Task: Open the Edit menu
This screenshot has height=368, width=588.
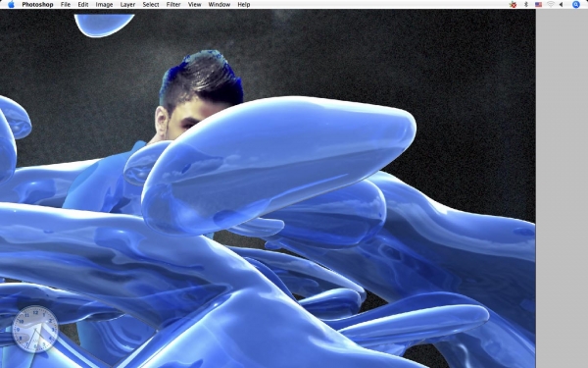Action: pos(83,5)
